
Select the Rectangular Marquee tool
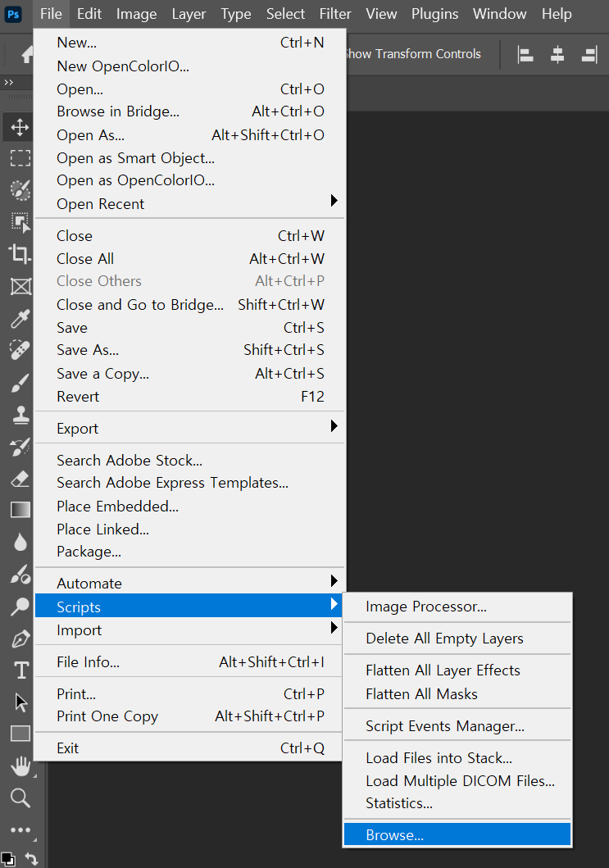(x=20, y=158)
